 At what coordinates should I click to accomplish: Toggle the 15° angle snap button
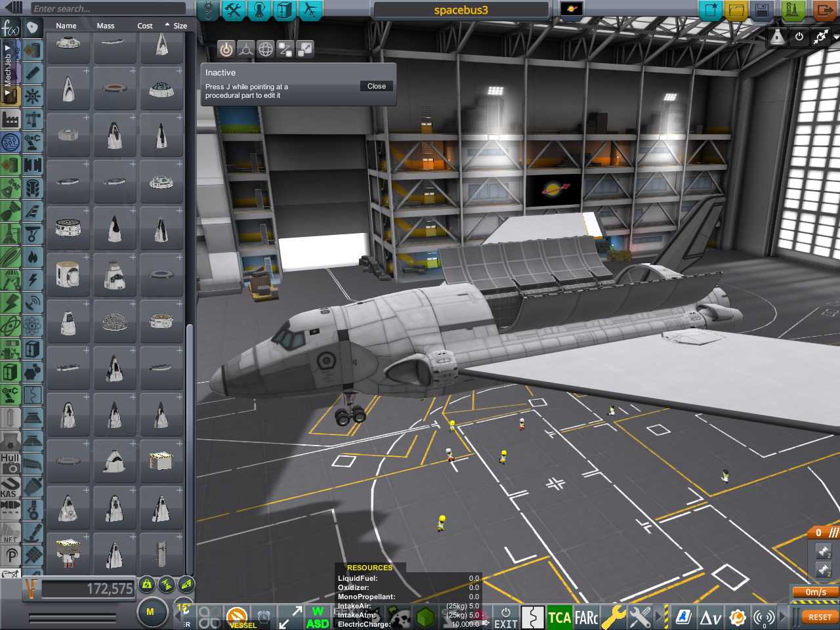coord(183,608)
